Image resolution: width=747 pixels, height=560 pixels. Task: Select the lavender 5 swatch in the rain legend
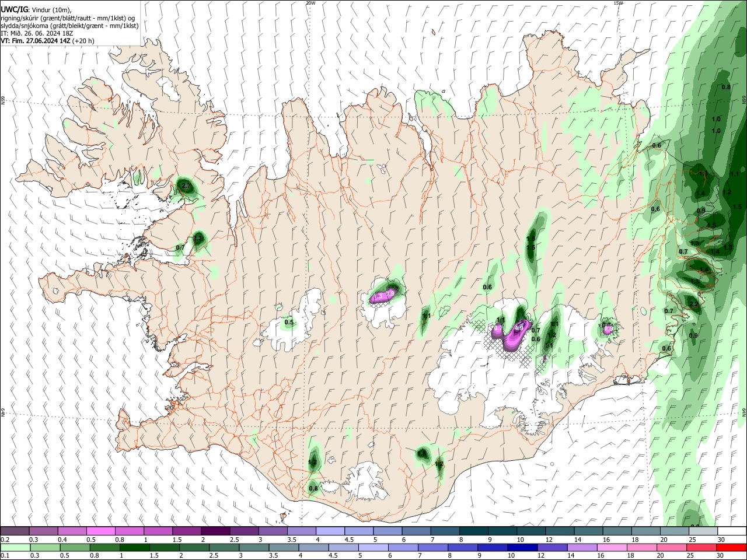coord(373,548)
